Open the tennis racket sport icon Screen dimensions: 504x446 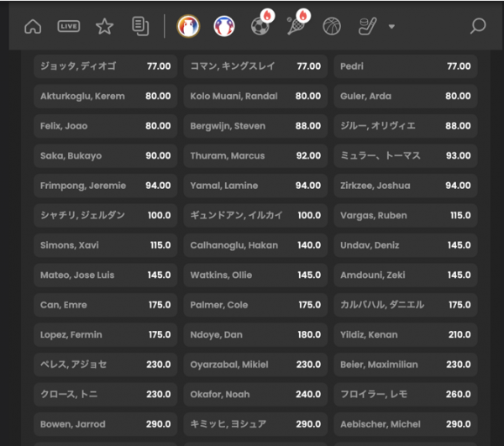click(x=296, y=26)
